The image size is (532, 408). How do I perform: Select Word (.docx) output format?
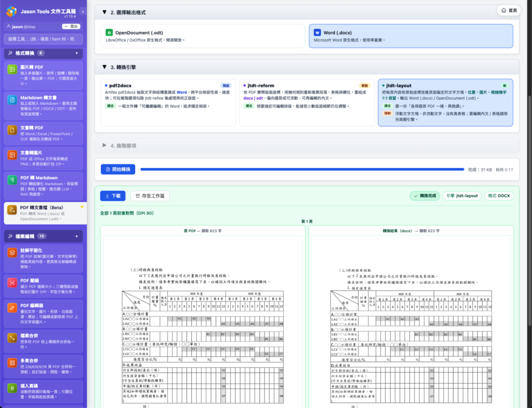coord(411,36)
